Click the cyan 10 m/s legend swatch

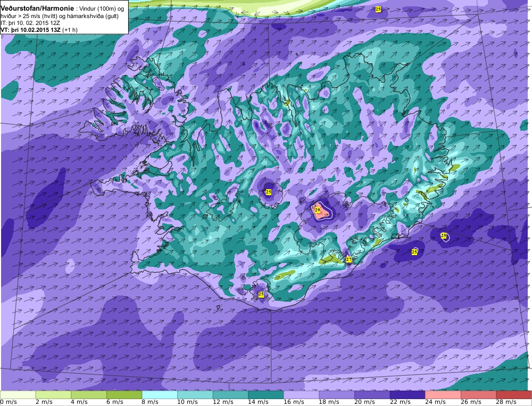coord(195,395)
